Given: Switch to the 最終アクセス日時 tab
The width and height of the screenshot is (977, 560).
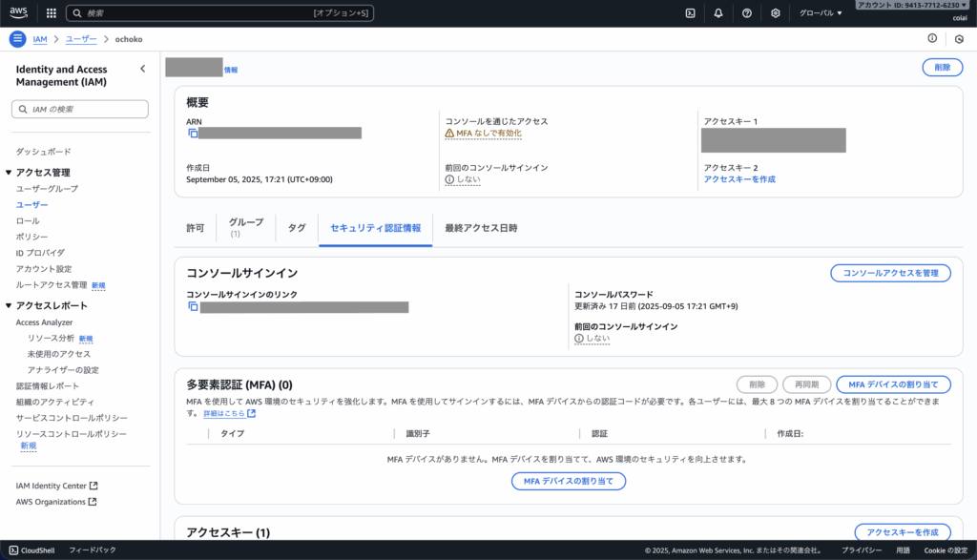Looking at the screenshot, I should tap(481, 228).
